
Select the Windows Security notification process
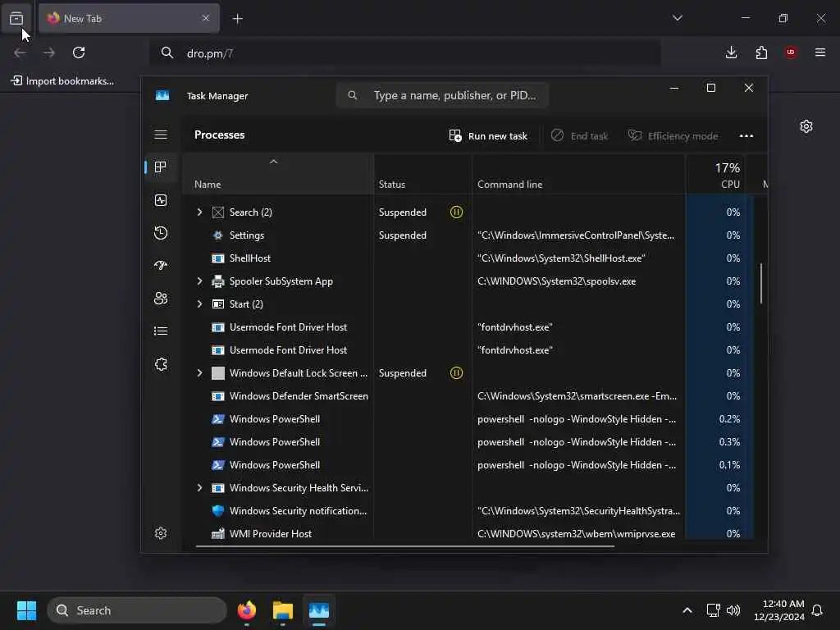pos(468,511)
